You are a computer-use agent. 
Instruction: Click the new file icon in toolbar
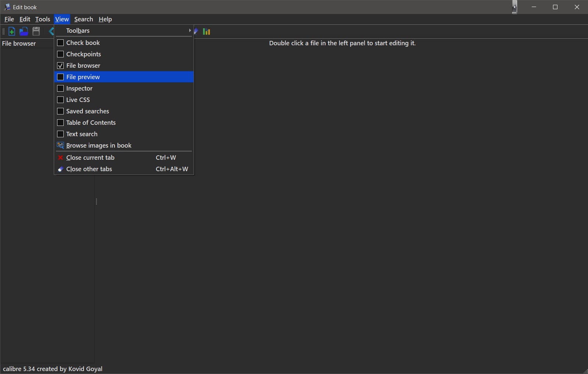click(11, 32)
